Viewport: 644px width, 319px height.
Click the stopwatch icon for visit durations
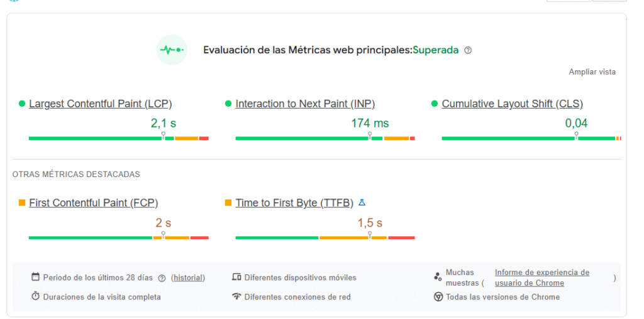(x=35, y=296)
